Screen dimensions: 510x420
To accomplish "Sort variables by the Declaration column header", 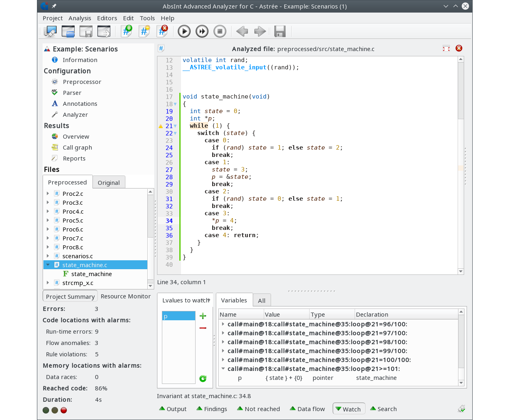I will [406, 314].
